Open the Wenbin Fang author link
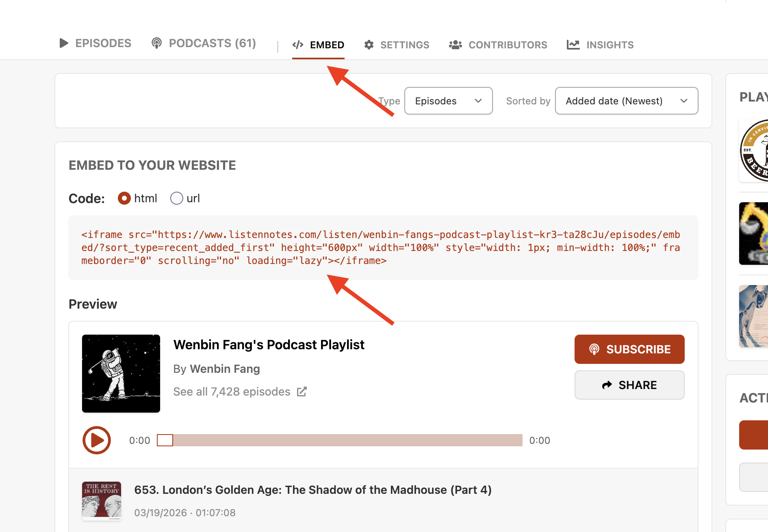The height and width of the screenshot is (532, 768). click(x=225, y=369)
